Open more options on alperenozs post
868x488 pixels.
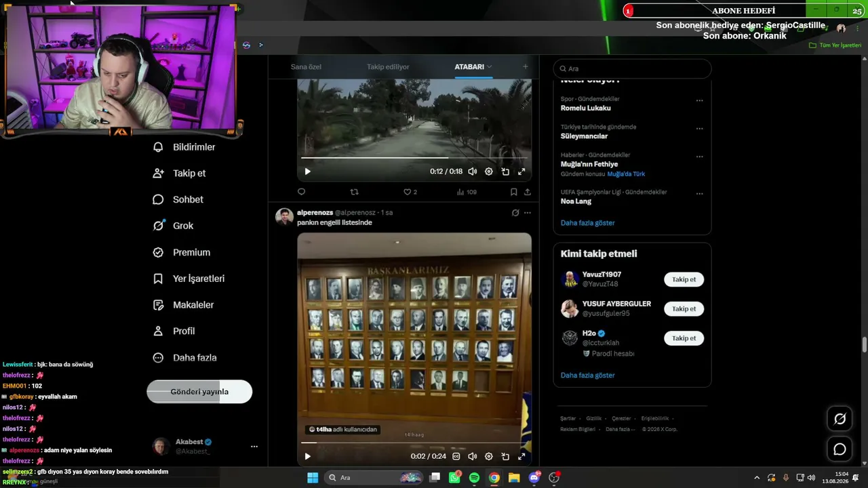pyautogui.click(x=528, y=213)
